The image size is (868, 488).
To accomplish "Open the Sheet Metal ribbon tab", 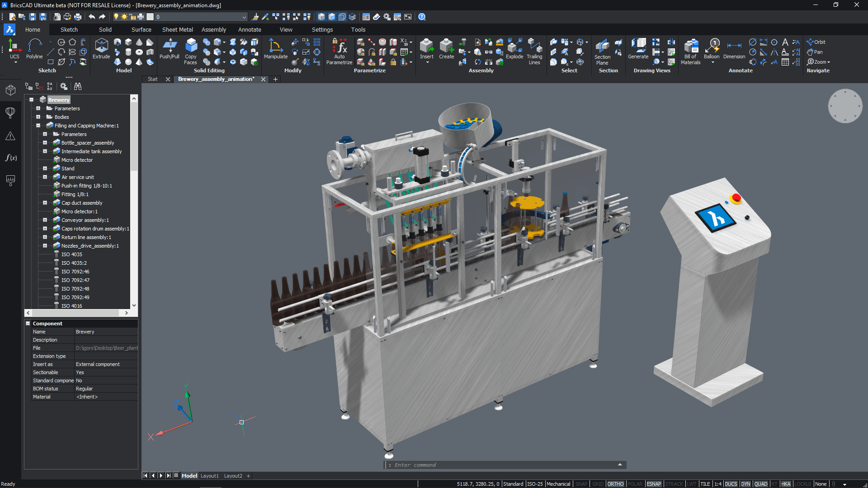I will (x=177, y=29).
